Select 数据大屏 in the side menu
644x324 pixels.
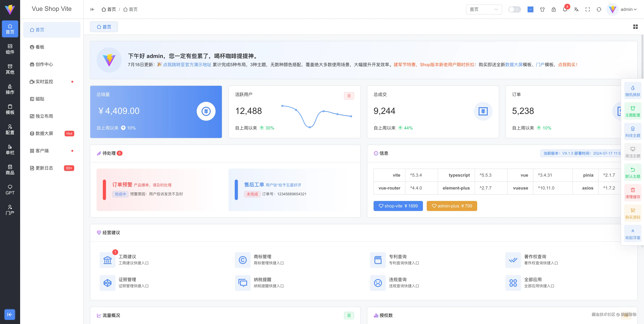(x=44, y=133)
